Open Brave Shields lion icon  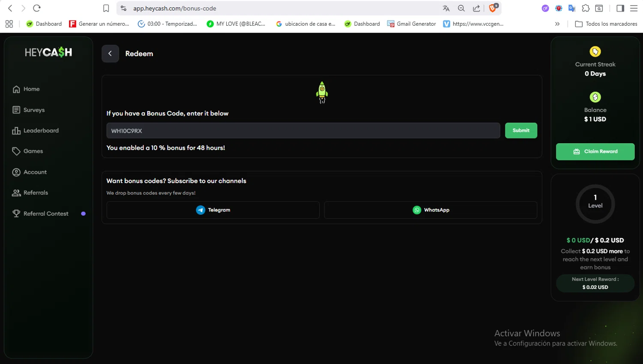click(x=493, y=8)
